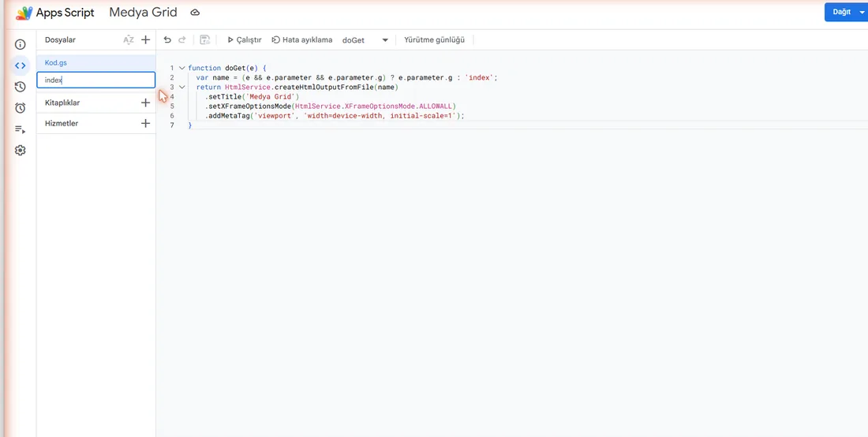Click the cloud save status icon
Viewport: 868px width, 437px height.
[x=195, y=13]
